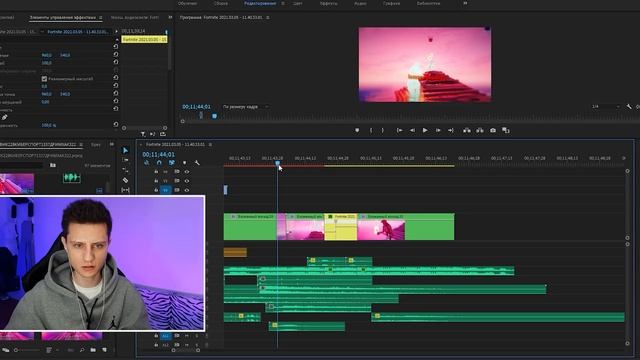The width and height of the screenshot is (640, 360).
Task: Go to Out point in Program monitor
Action: tap(451, 130)
